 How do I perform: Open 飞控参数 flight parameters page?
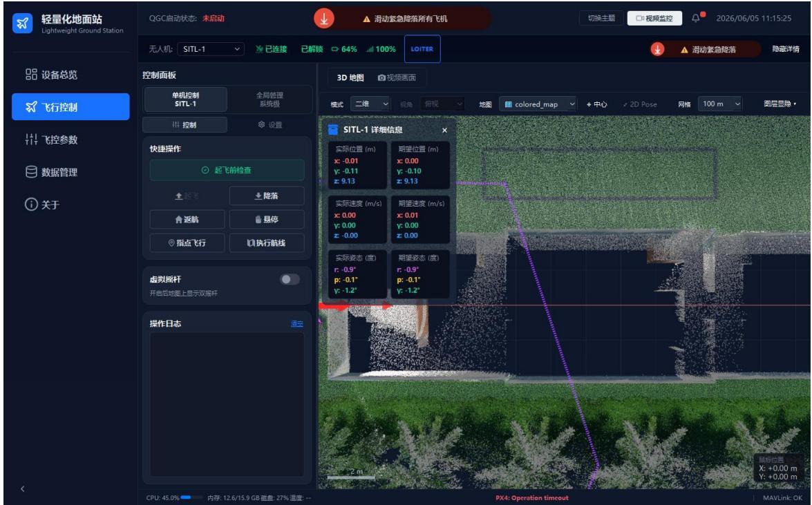click(x=70, y=140)
